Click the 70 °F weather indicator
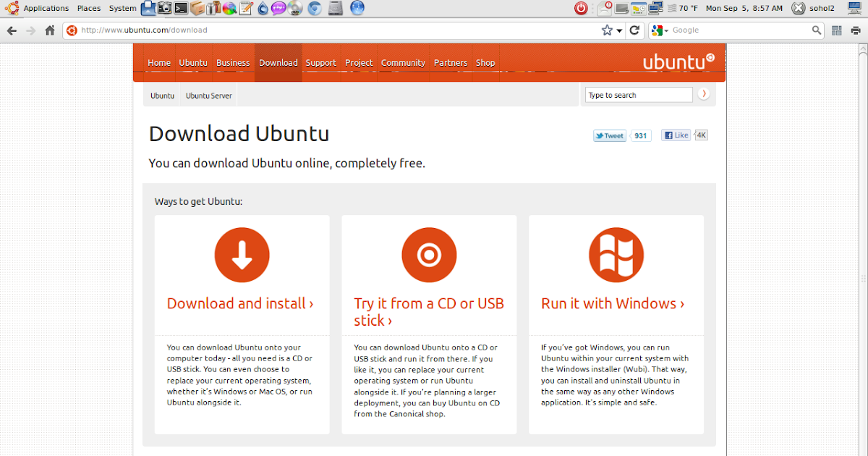 (x=684, y=9)
